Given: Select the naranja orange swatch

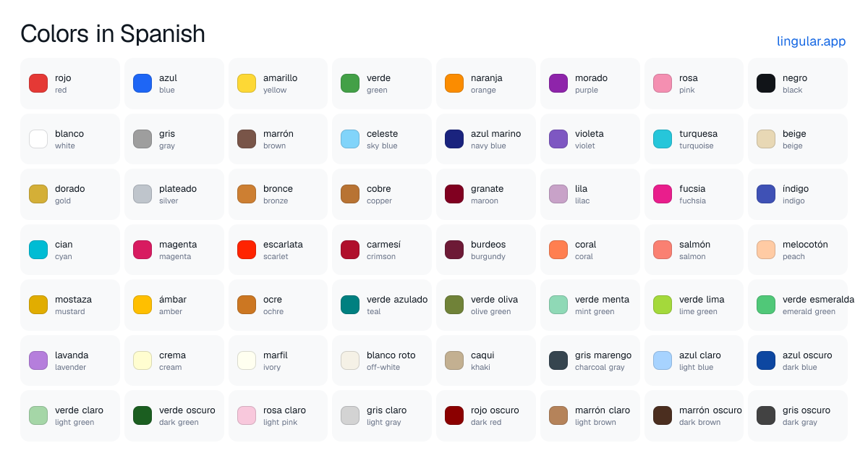Looking at the screenshot, I should point(454,83).
